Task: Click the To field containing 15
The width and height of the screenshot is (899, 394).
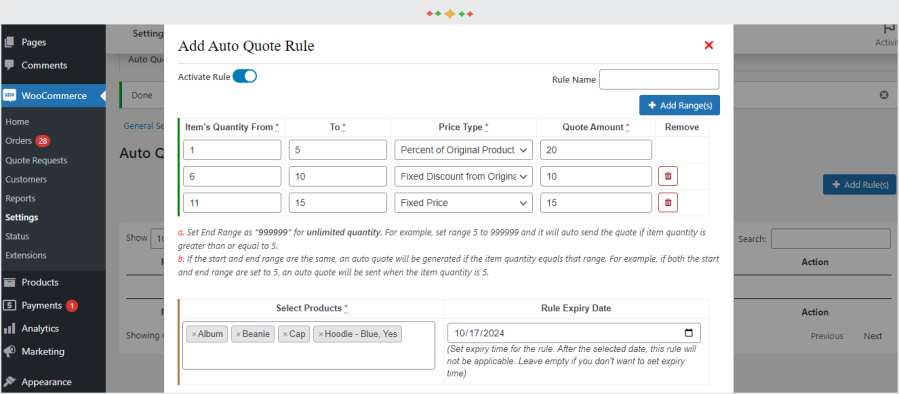Action: coord(338,202)
